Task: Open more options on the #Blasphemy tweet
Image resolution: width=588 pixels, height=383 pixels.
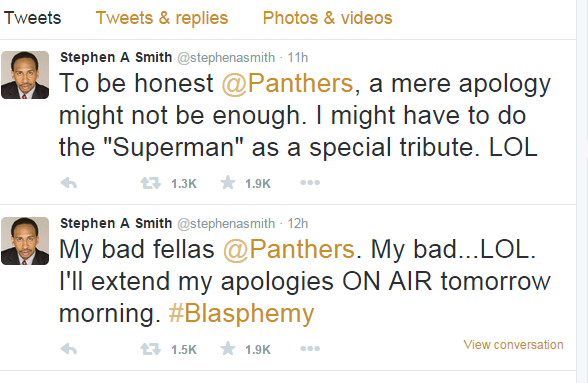Action: [x=310, y=348]
